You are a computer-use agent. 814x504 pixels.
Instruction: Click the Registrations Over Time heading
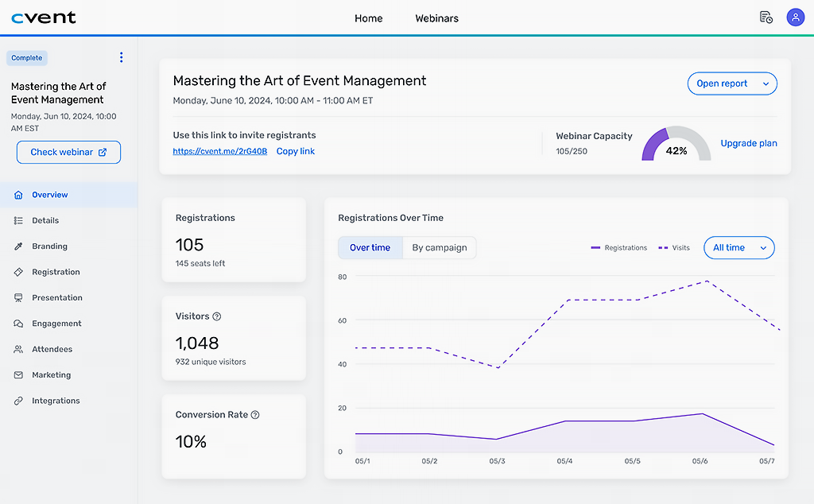pyautogui.click(x=390, y=218)
